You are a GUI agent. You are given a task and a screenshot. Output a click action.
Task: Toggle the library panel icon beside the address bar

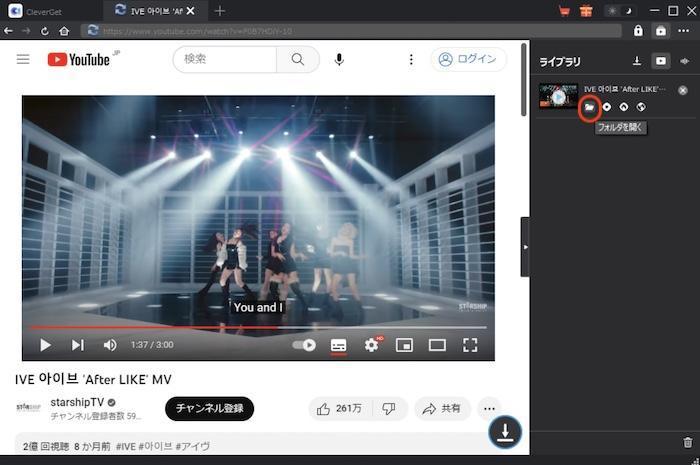(661, 31)
